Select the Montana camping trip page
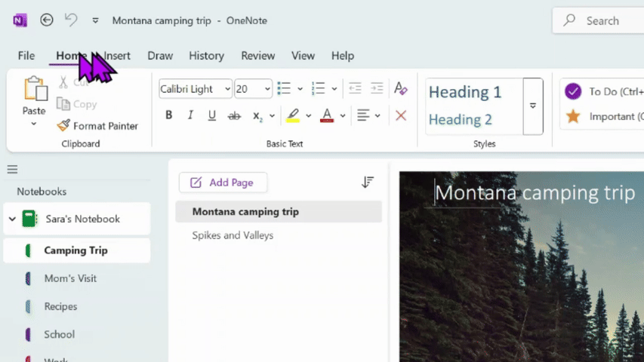Image resolution: width=644 pixels, height=362 pixels. point(279,212)
